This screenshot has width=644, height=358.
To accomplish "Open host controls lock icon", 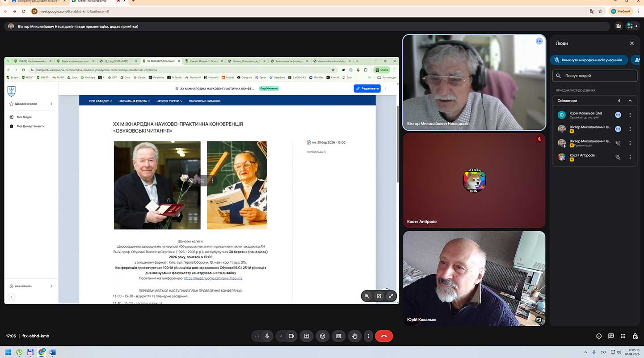I will tap(635, 336).
